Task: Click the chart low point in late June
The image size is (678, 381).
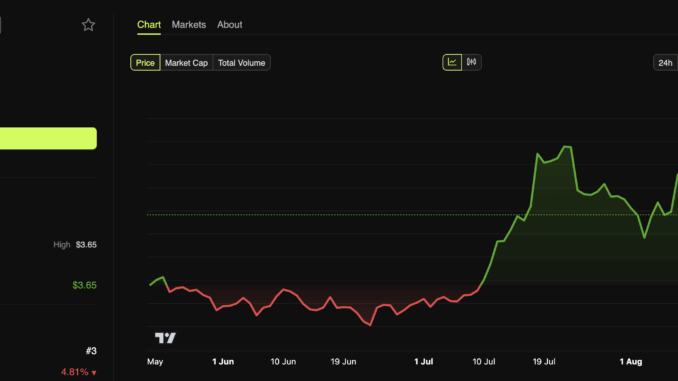Action: [370, 325]
